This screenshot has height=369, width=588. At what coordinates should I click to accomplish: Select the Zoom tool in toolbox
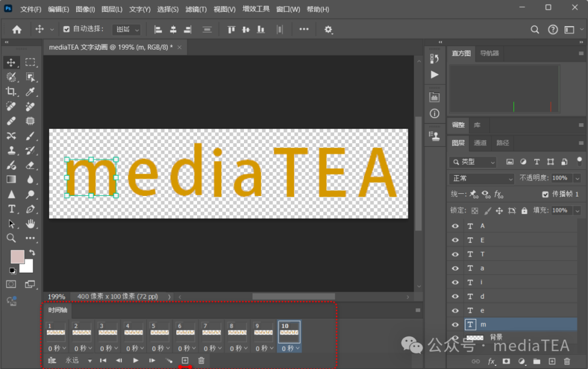(11, 238)
